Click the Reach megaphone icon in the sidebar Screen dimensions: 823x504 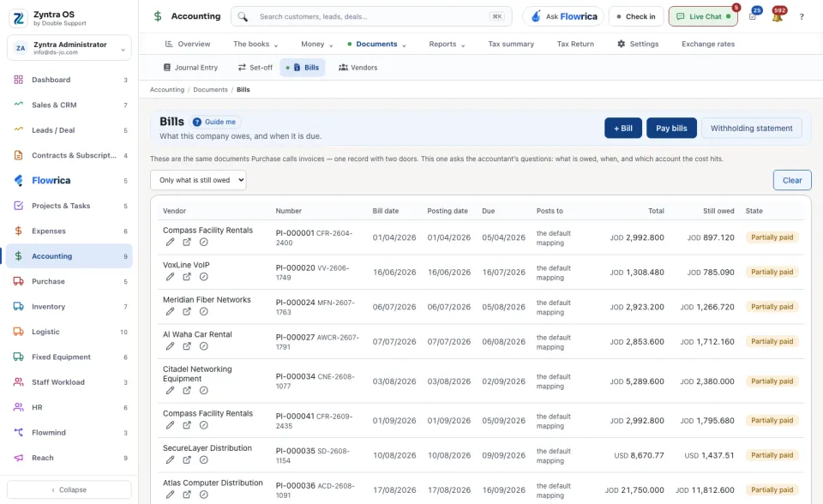[x=18, y=458]
